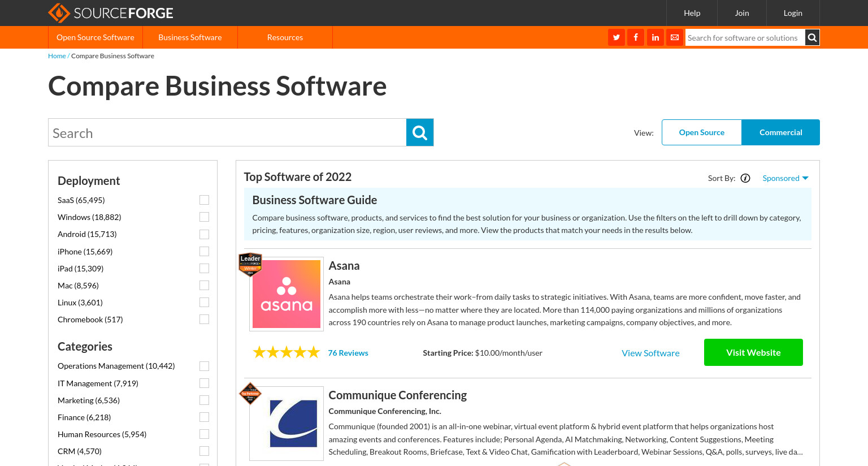Click the main Search input field

(x=227, y=132)
